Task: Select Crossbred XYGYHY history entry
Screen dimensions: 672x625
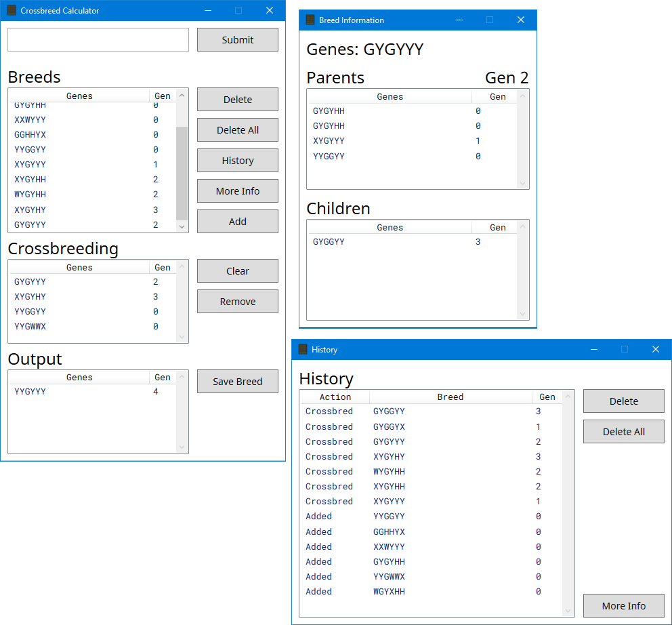Action: [431, 457]
